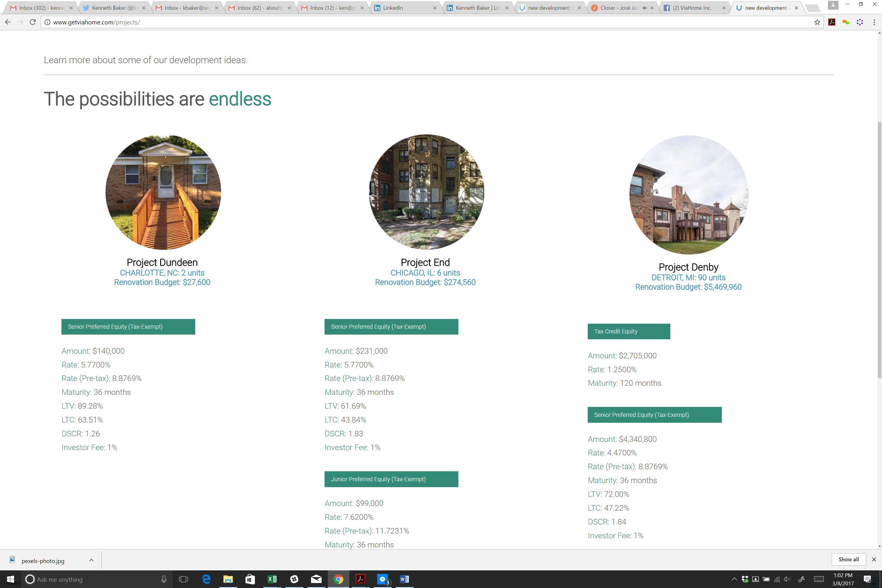This screenshot has width=882, height=588.
Task: Open File Explorer from taskbar
Action: coord(228,579)
